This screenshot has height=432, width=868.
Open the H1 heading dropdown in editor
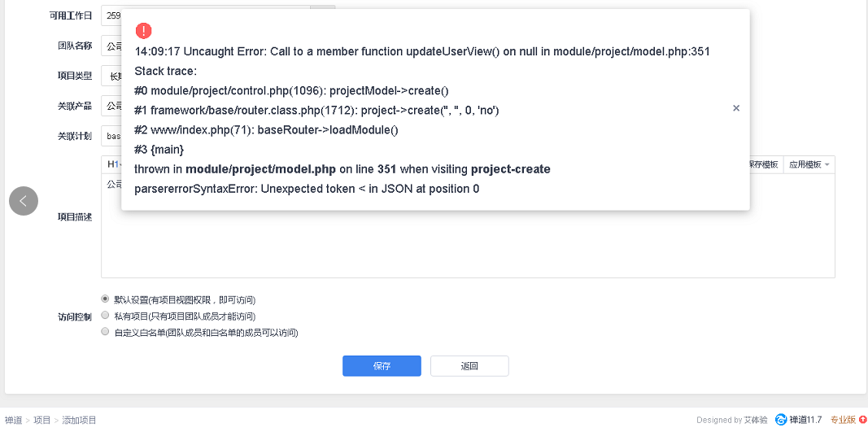112,164
